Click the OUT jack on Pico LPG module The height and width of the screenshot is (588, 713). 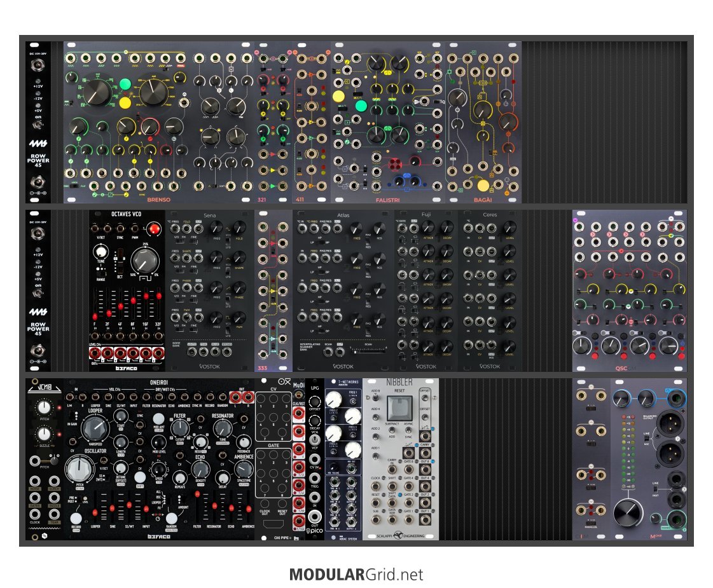[314, 517]
